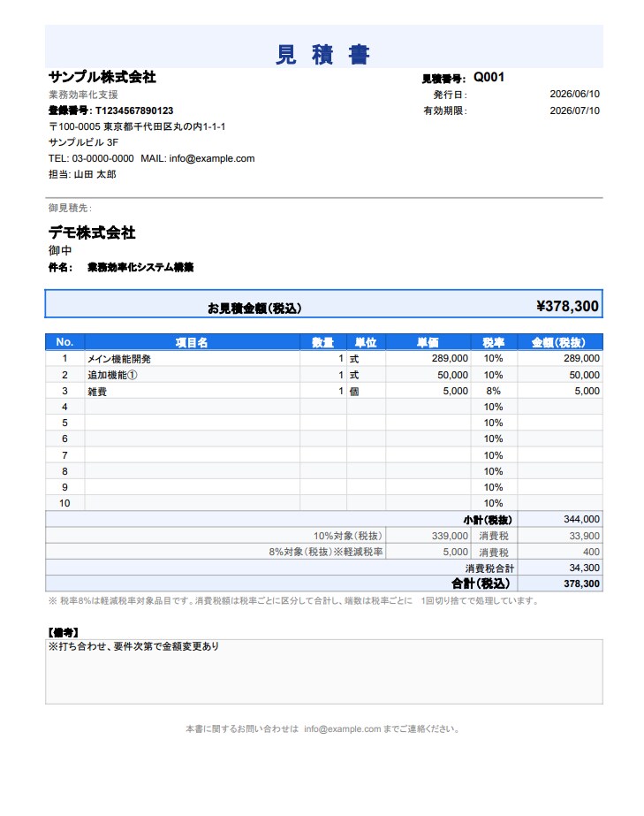
Task: Click the 税率 column header
Action: click(x=494, y=342)
